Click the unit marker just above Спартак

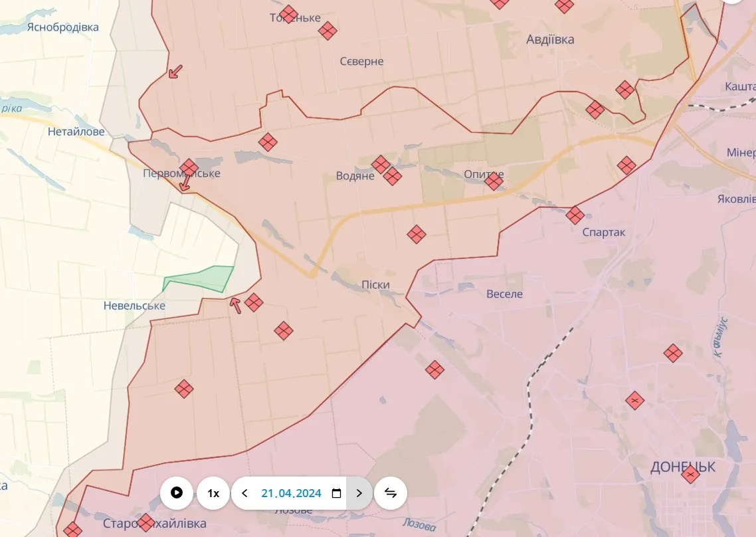coord(575,215)
